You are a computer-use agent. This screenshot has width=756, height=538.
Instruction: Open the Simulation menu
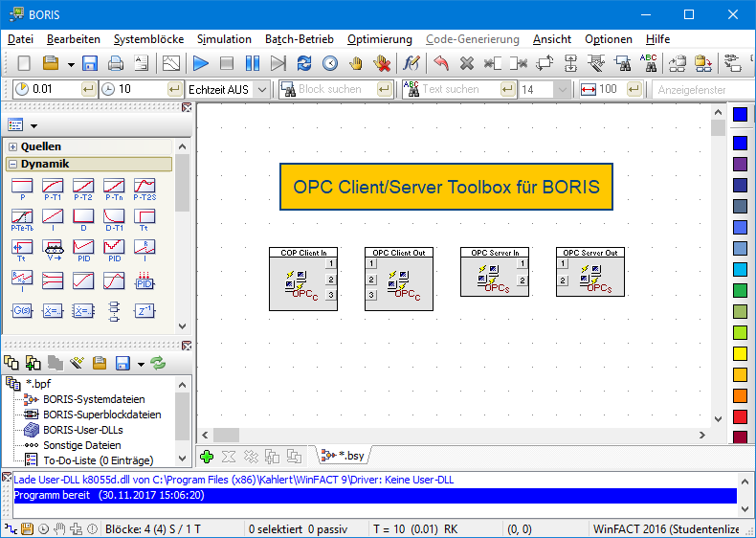pyautogui.click(x=224, y=39)
